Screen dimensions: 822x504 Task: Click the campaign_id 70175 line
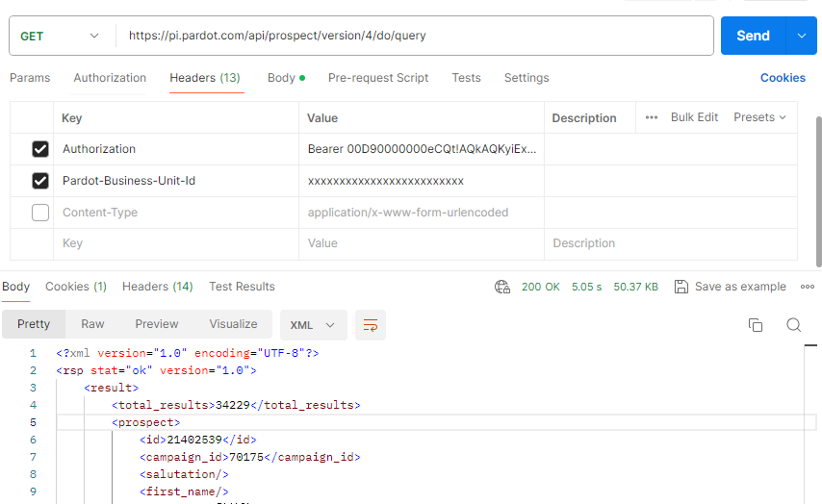pos(250,457)
